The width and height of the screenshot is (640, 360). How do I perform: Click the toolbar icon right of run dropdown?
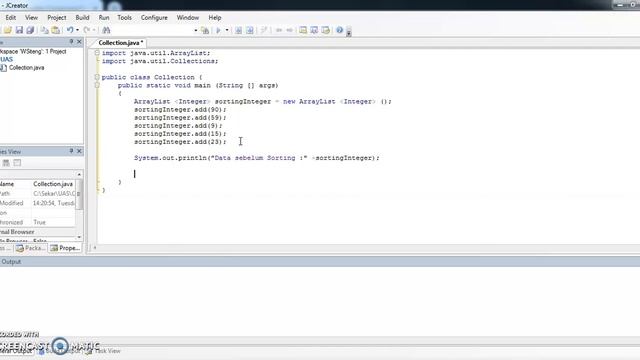(x=238, y=30)
